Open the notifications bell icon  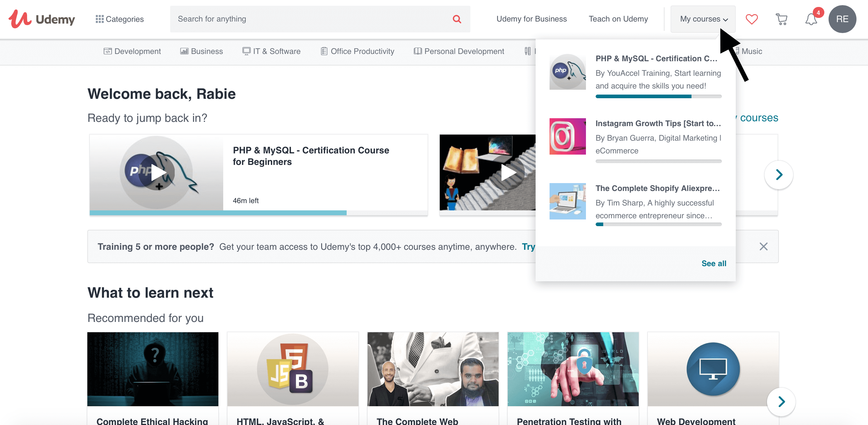click(811, 19)
